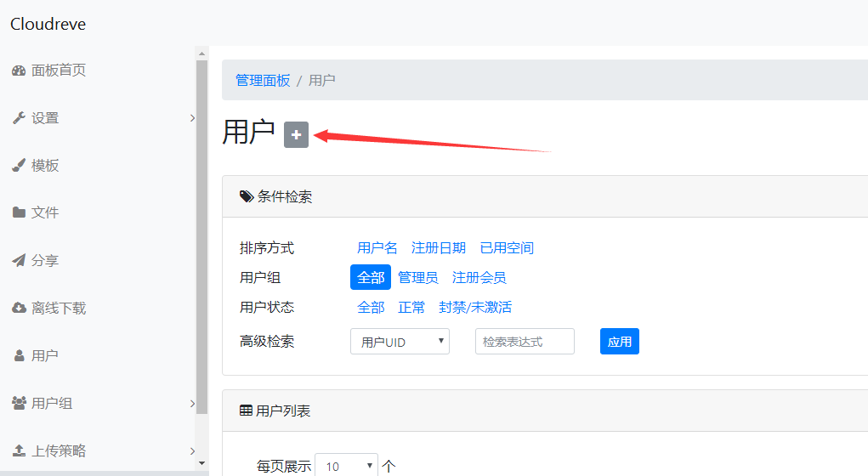Click the paintbrush icon next to 模板
This screenshot has width=868, height=476.
pos(19,166)
